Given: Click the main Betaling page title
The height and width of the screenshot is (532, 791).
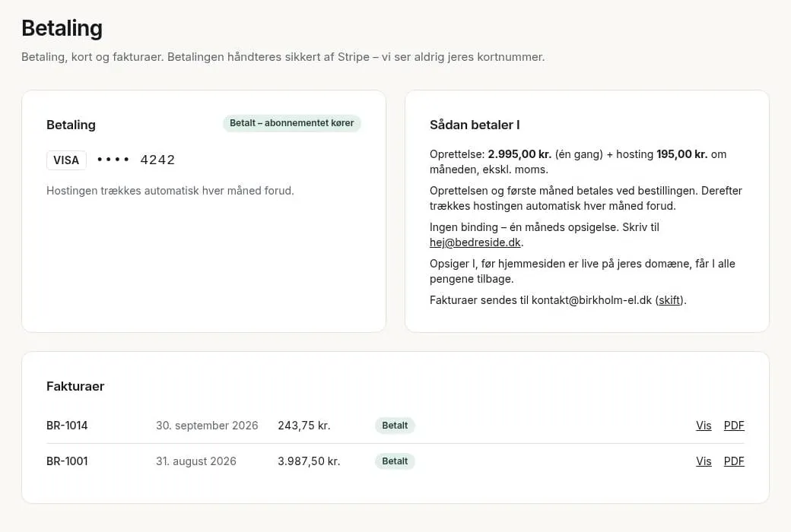Looking at the screenshot, I should (62, 28).
